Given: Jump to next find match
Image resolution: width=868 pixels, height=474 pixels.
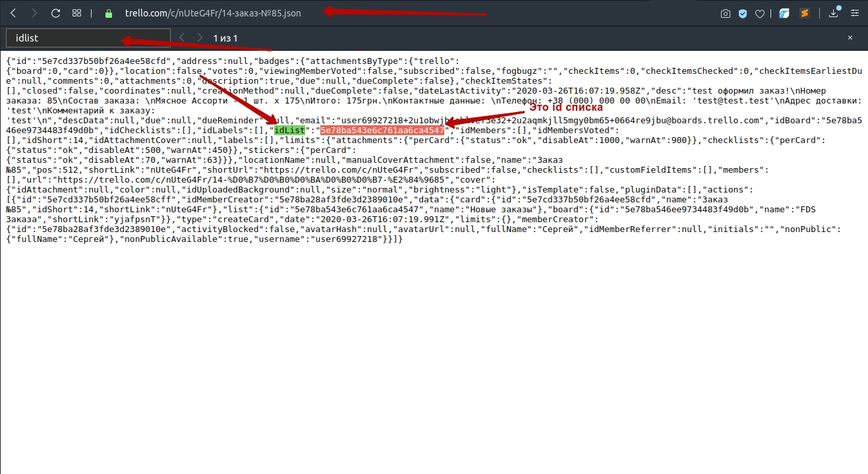Looking at the screenshot, I should pyautogui.click(x=200, y=38).
